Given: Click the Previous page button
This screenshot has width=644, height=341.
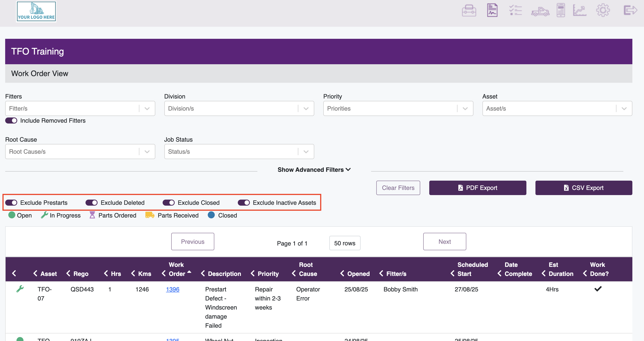Looking at the screenshot, I should pos(193,242).
